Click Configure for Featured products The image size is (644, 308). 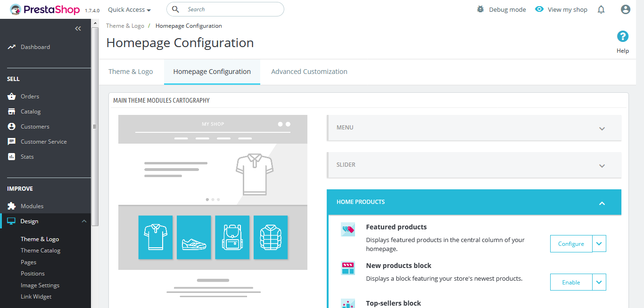571,244
